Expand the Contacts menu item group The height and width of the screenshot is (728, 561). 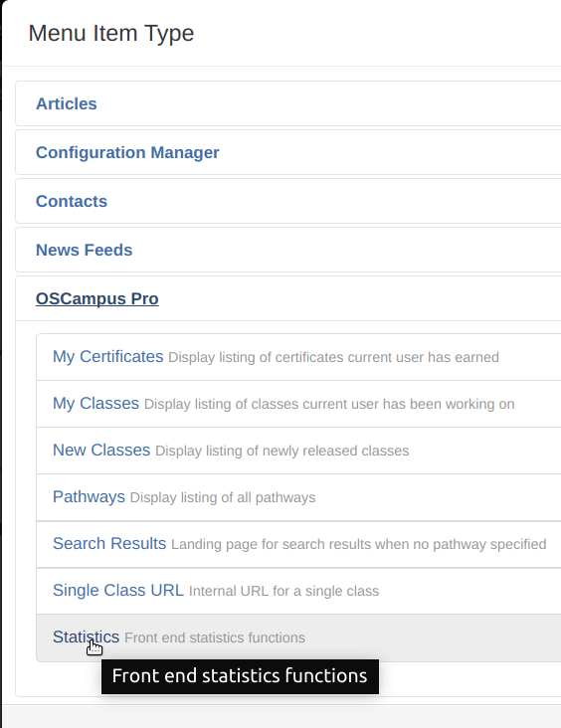[72, 201]
